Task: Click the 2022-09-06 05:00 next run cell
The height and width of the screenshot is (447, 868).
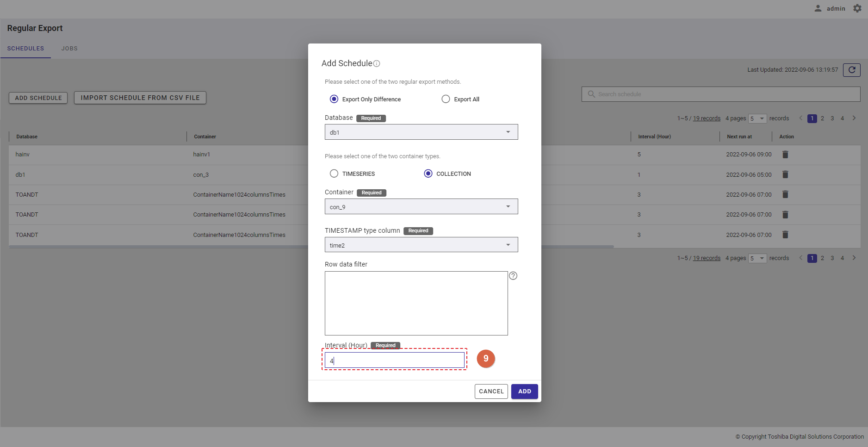Action: click(x=749, y=175)
